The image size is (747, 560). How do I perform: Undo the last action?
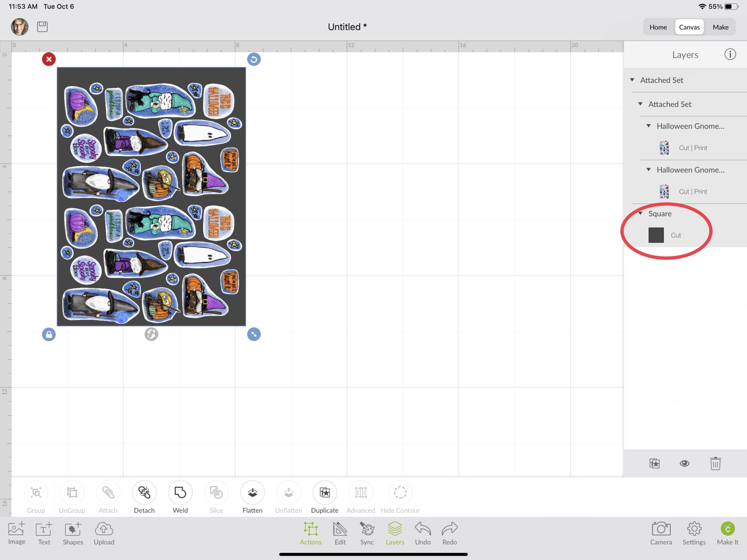(x=423, y=533)
